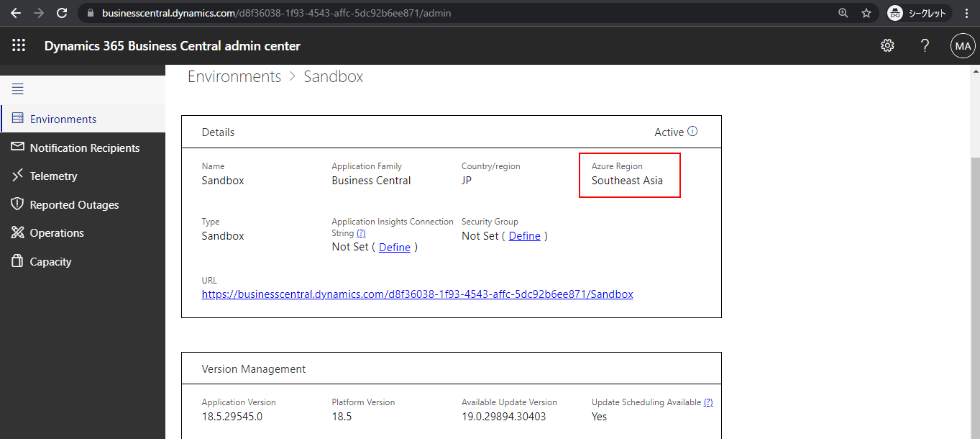980x439 pixels.
Task: Click Define link for Security Group
Action: [x=524, y=235]
